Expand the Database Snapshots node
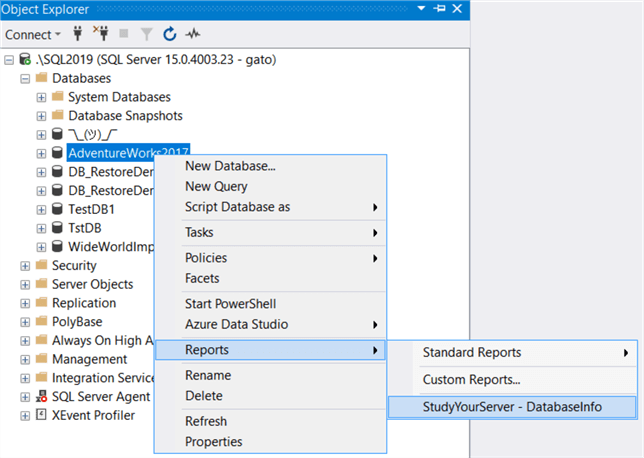 point(41,116)
